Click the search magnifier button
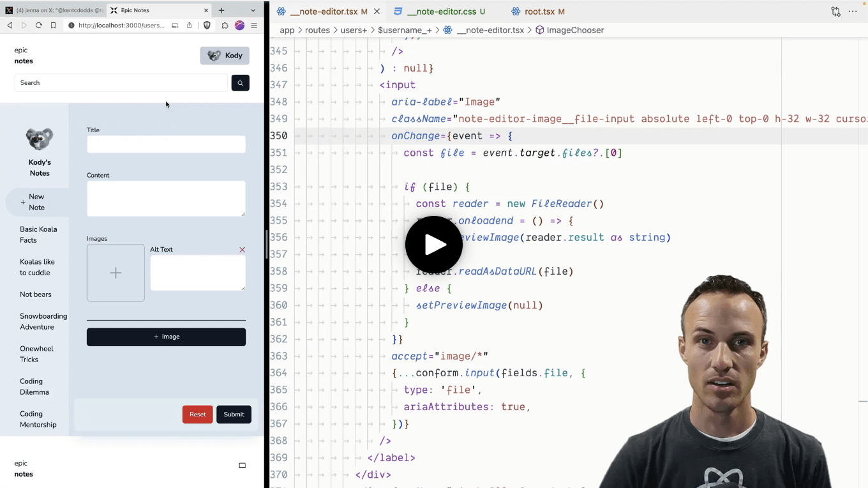The height and width of the screenshot is (488, 868). point(240,83)
